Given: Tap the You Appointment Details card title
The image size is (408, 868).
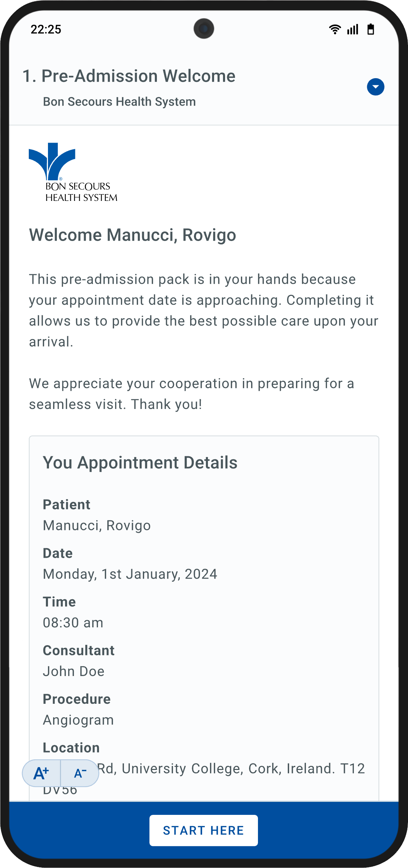Looking at the screenshot, I should [140, 462].
